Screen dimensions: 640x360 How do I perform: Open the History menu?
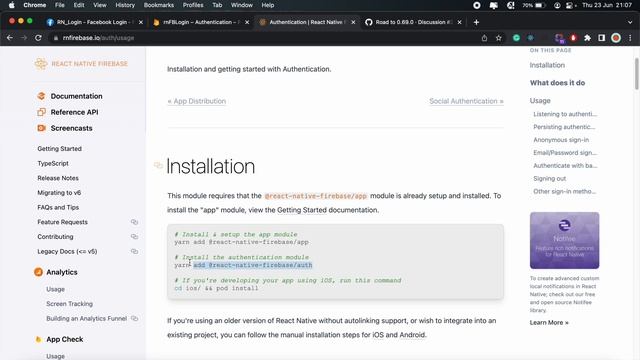click(x=125, y=5)
